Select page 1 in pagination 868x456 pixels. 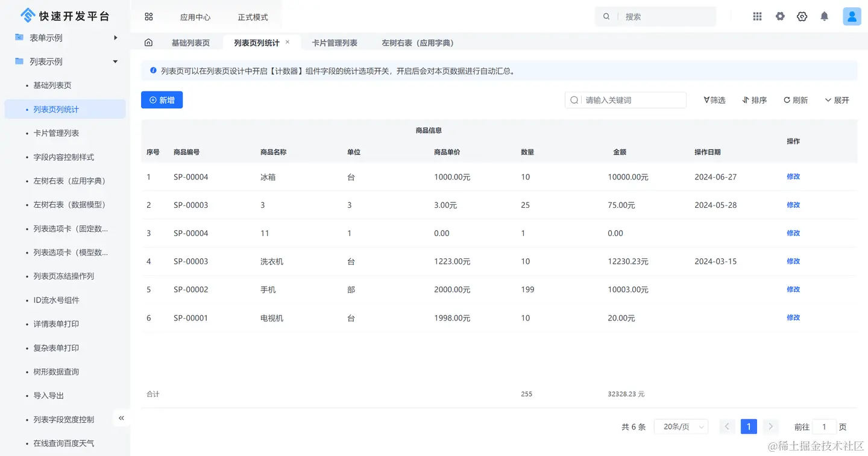tap(749, 426)
